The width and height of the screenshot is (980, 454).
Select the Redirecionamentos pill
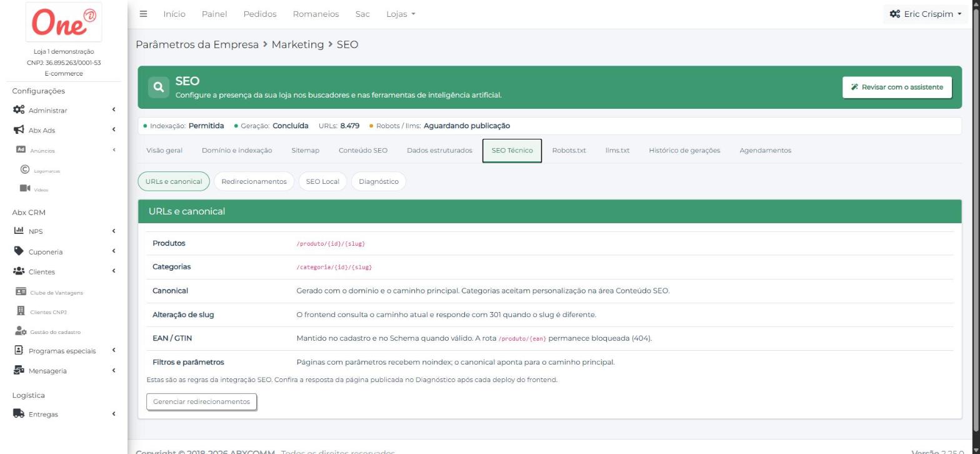pyautogui.click(x=254, y=181)
